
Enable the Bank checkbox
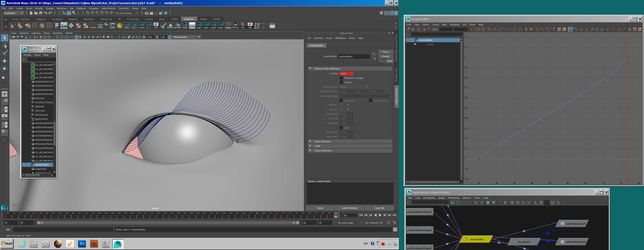pos(341,128)
